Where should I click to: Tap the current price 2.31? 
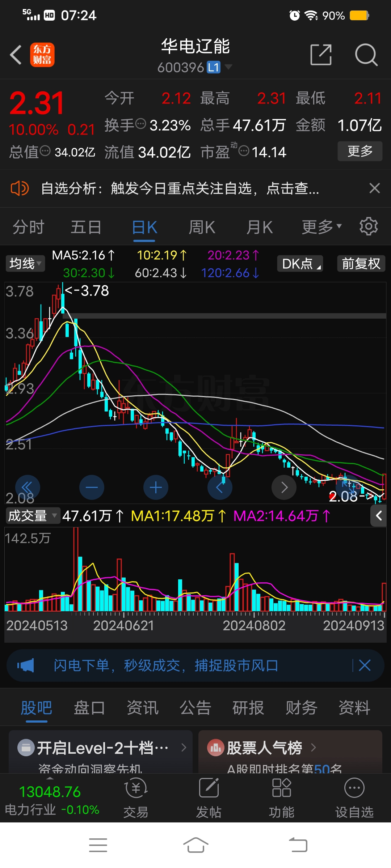37,103
